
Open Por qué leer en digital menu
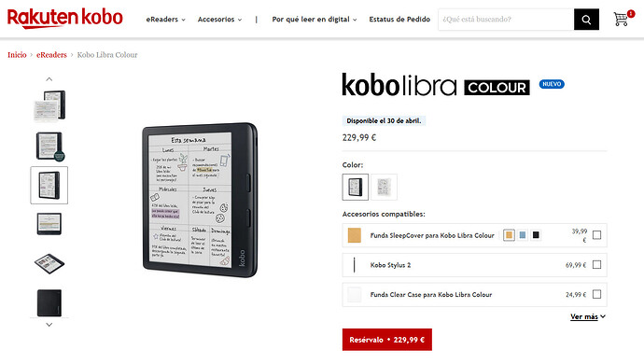click(315, 20)
